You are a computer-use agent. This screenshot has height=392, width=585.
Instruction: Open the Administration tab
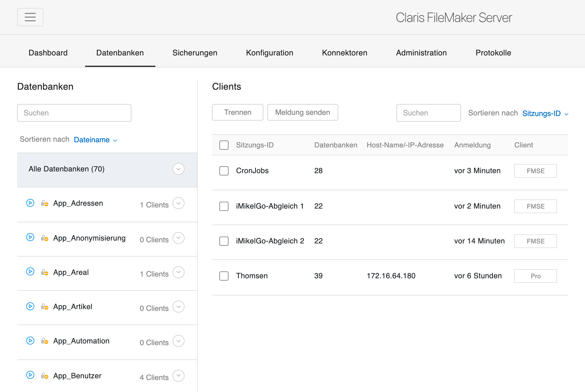pyautogui.click(x=421, y=53)
